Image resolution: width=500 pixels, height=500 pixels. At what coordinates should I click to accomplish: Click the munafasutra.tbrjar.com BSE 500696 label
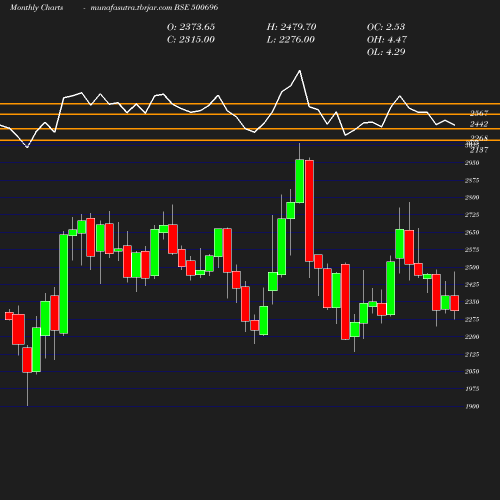[154, 7]
